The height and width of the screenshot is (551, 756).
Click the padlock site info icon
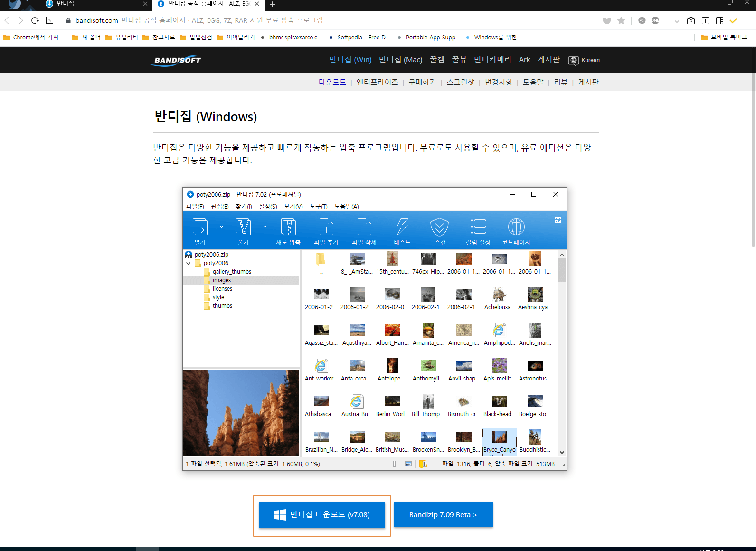click(68, 20)
